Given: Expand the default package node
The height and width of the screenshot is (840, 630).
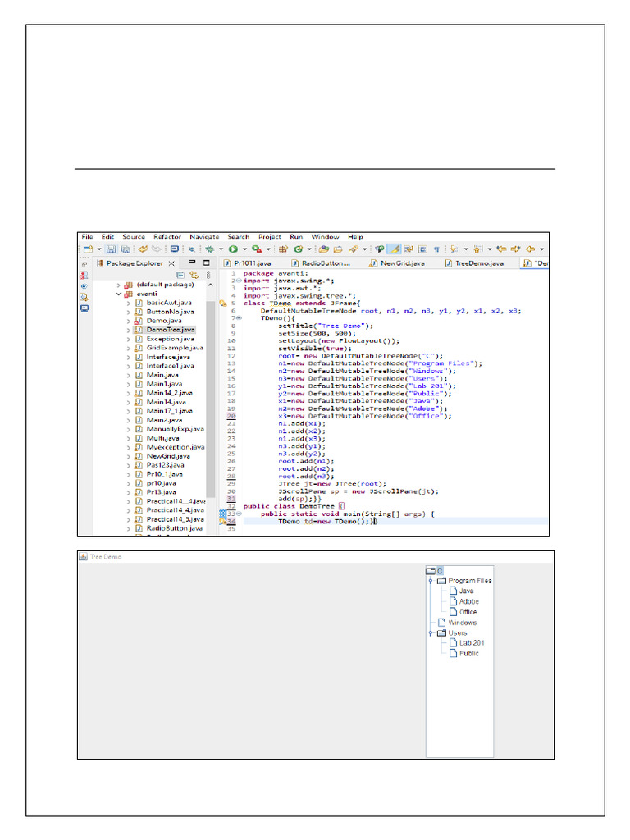Looking at the screenshot, I should pos(119,284).
